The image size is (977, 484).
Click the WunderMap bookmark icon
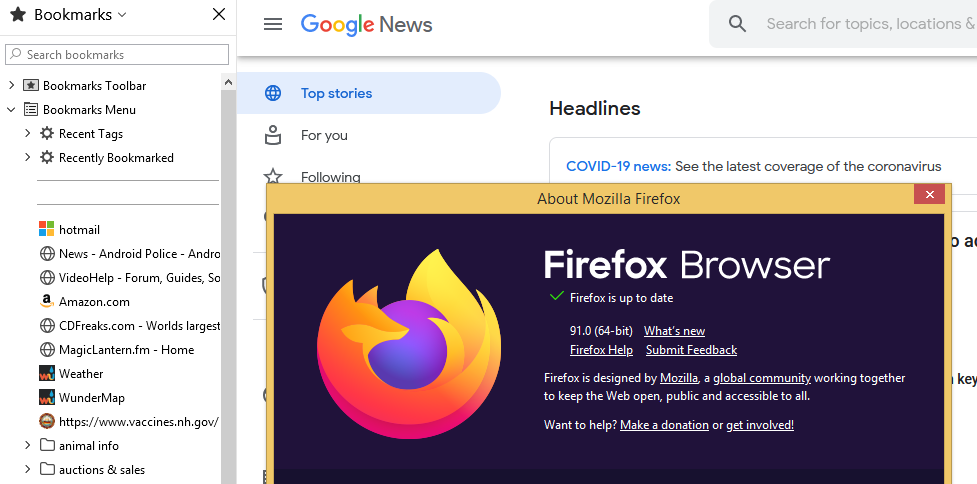coord(47,397)
